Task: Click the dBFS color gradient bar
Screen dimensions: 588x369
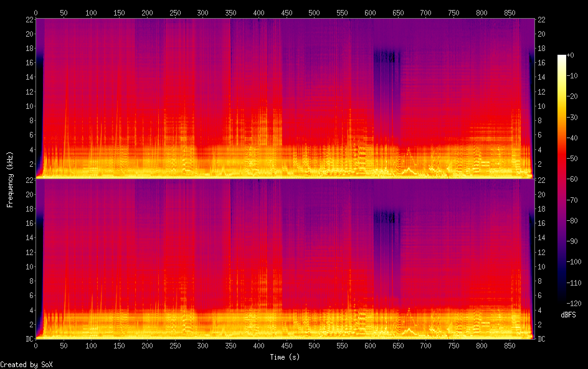Action: (561, 179)
